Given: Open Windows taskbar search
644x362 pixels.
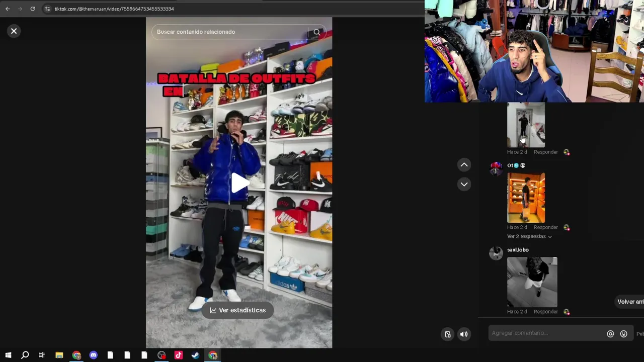Looking at the screenshot, I should [25, 355].
